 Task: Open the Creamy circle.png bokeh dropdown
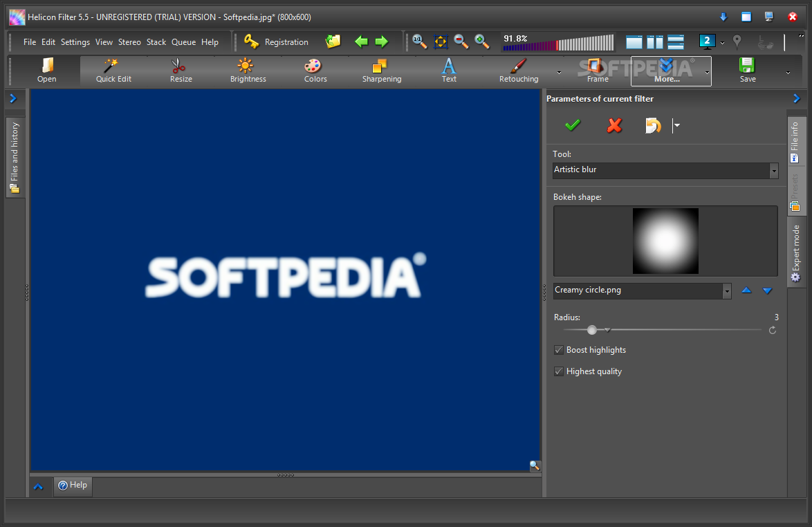(726, 291)
